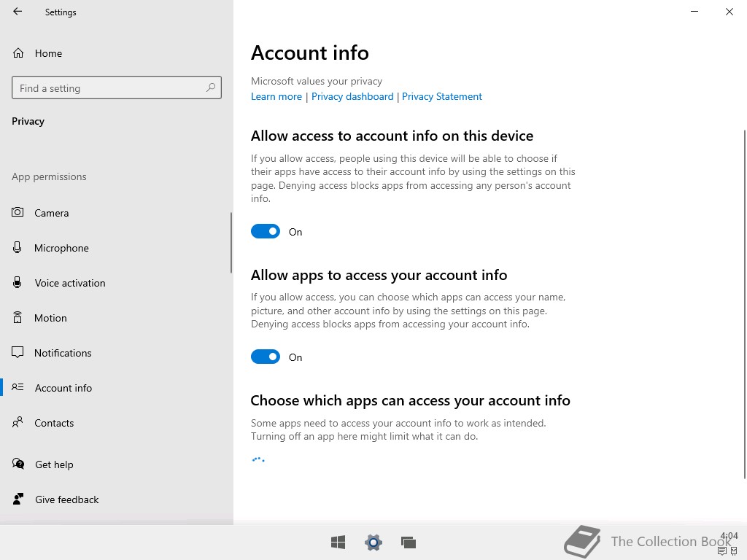Click the Motion icon in sidebar
The height and width of the screenshot is (560, 747).
tap(18, 317)
